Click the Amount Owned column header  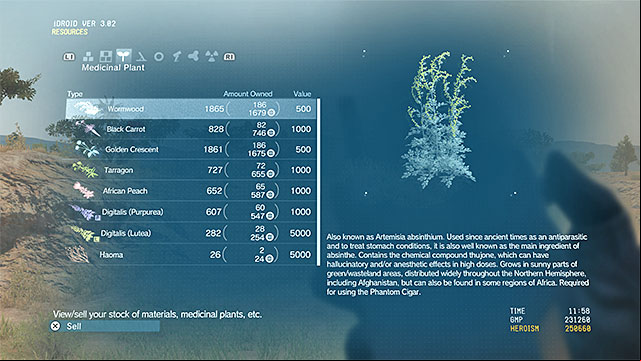(248, 94)
